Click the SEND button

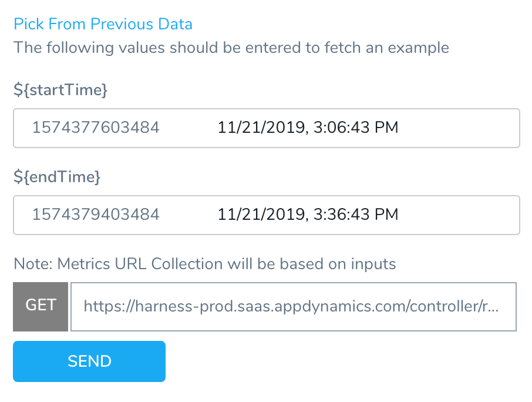[89, 361]
